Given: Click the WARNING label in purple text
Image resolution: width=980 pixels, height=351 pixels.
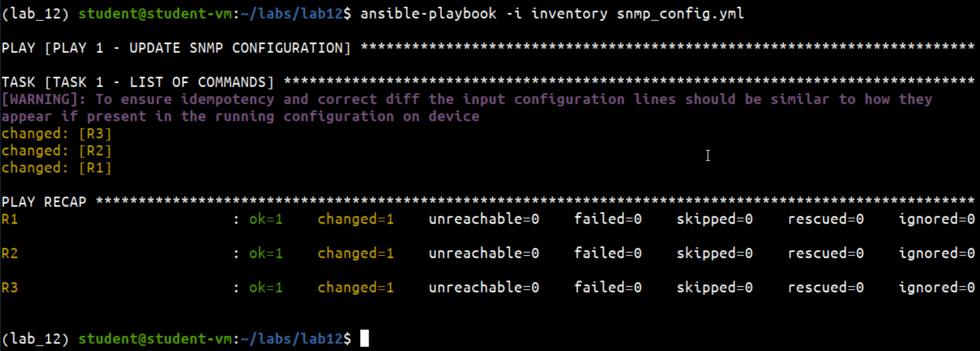Looking at the screenshot, I should pyautogui.click(x=43, y=99).
